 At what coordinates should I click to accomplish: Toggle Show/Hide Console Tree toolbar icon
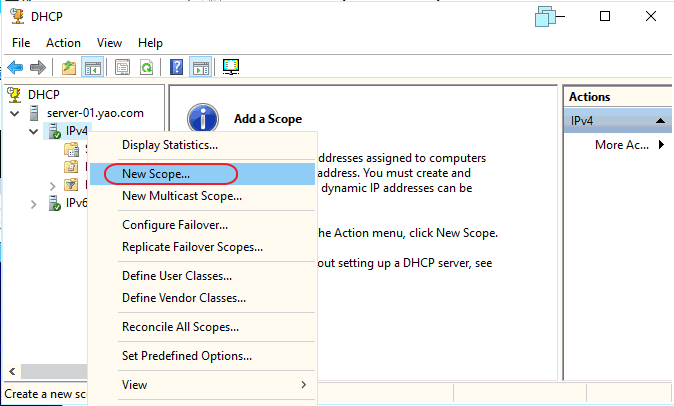pos(94,68)
